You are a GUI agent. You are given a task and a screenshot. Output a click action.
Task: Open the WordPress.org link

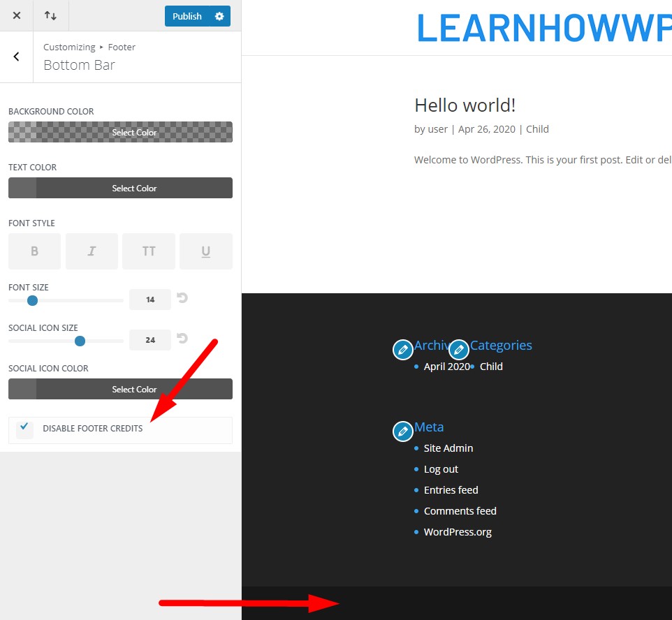tap(458, 532)
